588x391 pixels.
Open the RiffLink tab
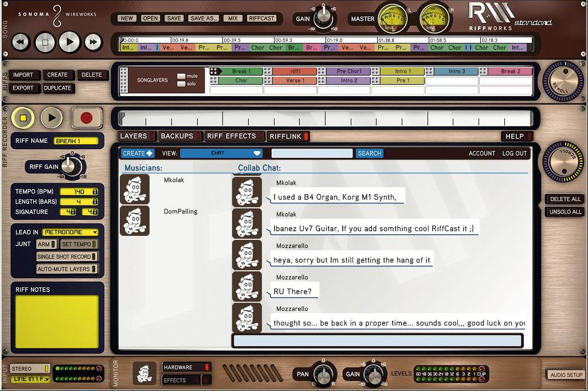(x=288, y=136)
